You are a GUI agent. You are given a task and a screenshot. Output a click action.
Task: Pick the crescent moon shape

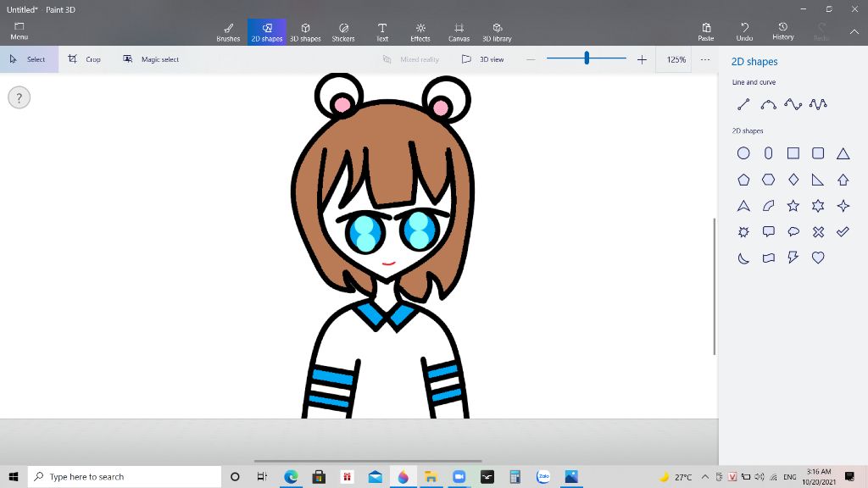743,258
